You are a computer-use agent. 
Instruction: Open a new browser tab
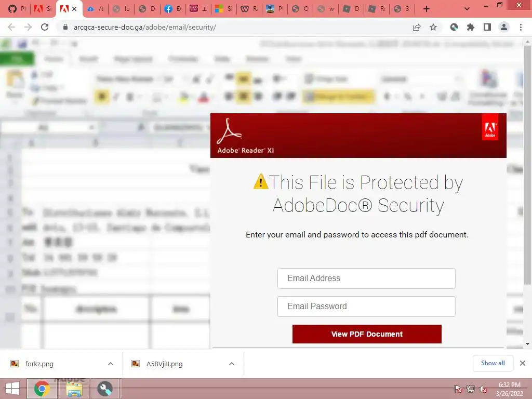point(427,9)
